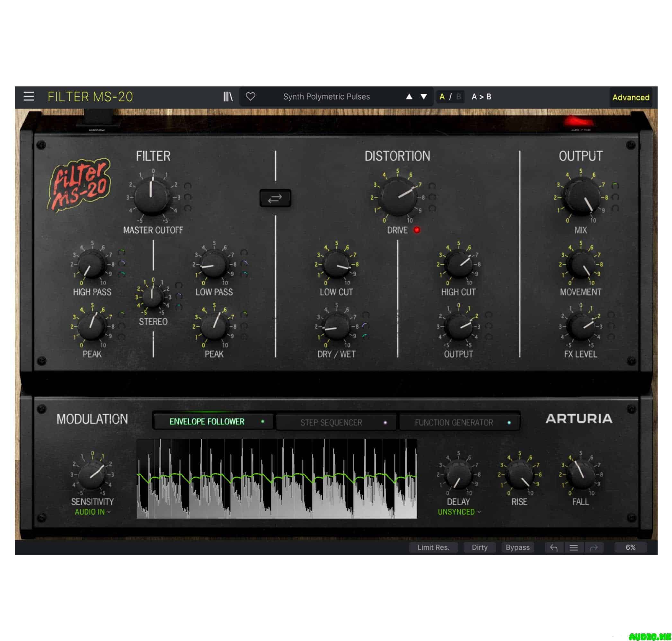Click the High Pass knob

click(92, 264)
